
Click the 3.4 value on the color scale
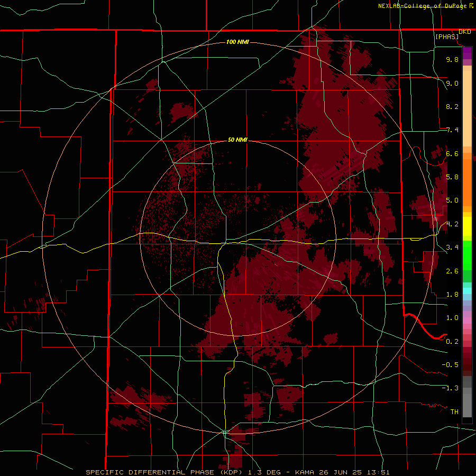click(452, 248)
